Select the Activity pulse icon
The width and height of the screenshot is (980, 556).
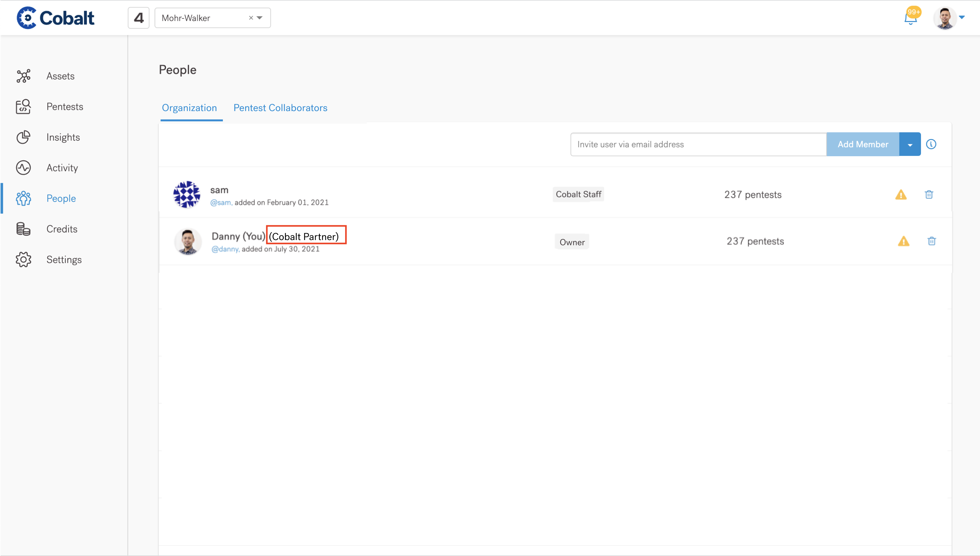coord(23,168)
